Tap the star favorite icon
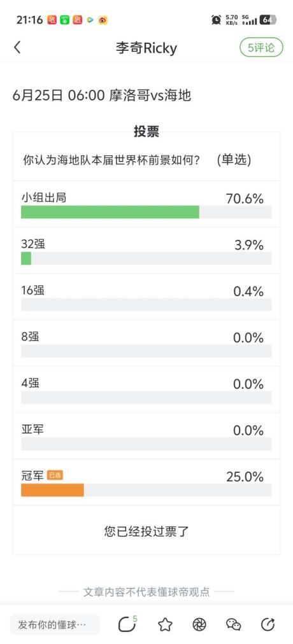293x644 pixels. (165, 625)
